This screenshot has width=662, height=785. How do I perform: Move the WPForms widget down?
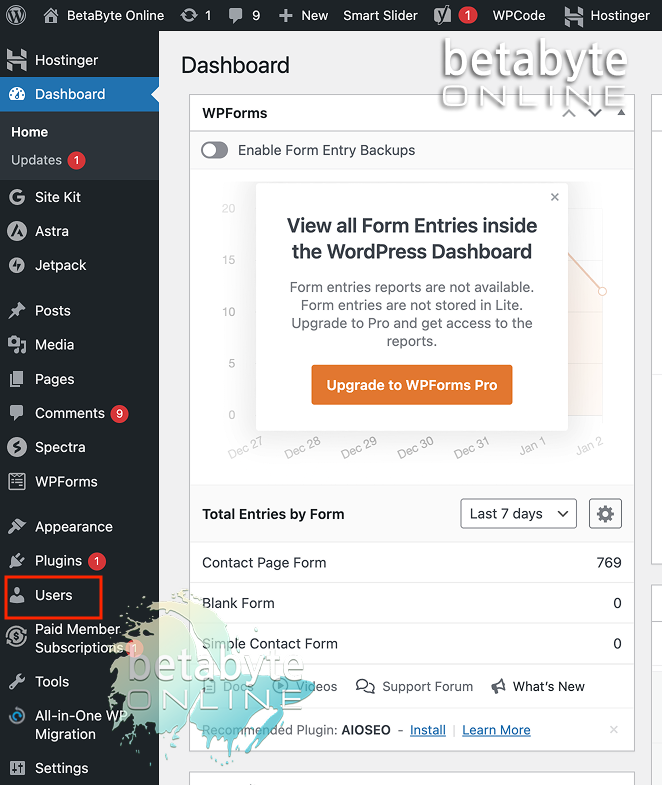click(x=595, y=113)
